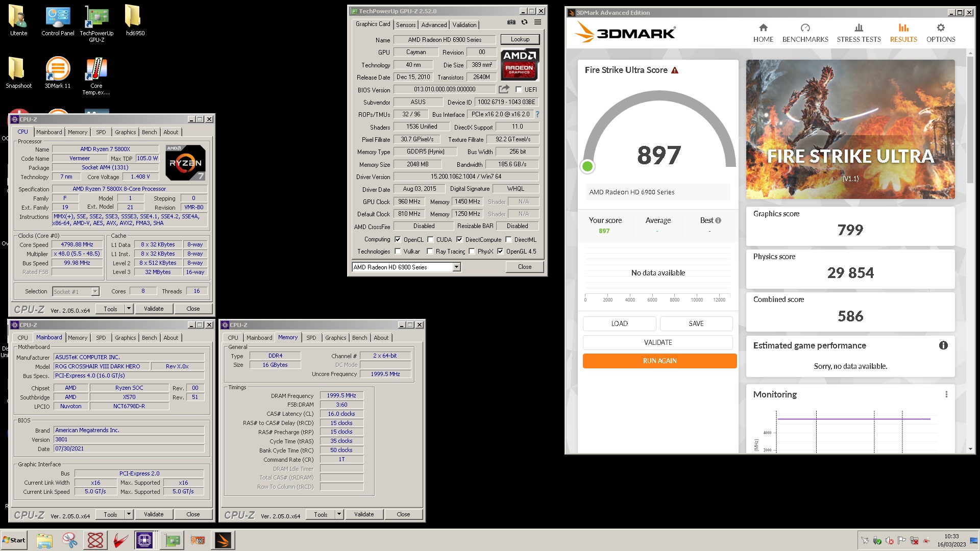This screenshot has height=551, width=980.
Task: Click the GPU-Z refresh icon
Action: coord(524,22)
